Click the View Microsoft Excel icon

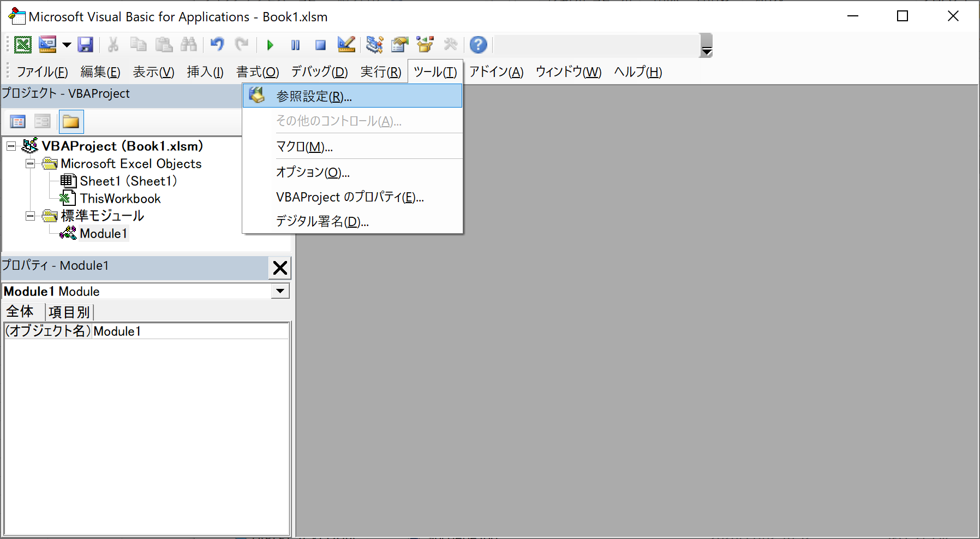click(x=23, y=45)
